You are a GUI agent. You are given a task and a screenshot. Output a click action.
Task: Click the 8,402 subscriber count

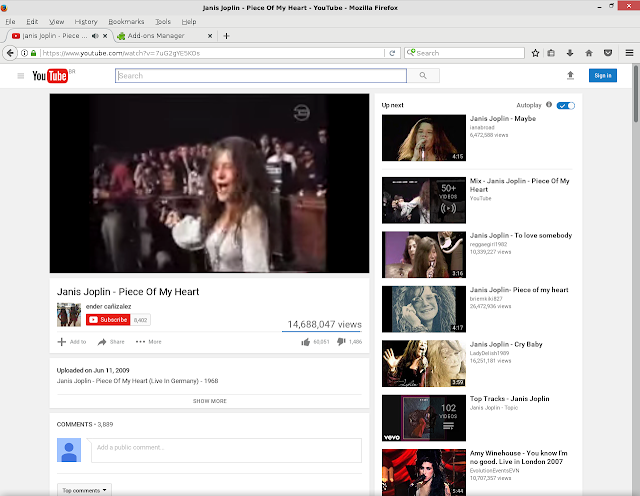coord(140,320)
